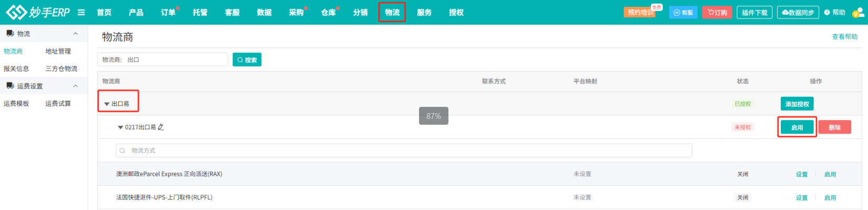Screen dimensions: 868x210
Task: Select 运费模板 in the sidebar
Action: 16,103
